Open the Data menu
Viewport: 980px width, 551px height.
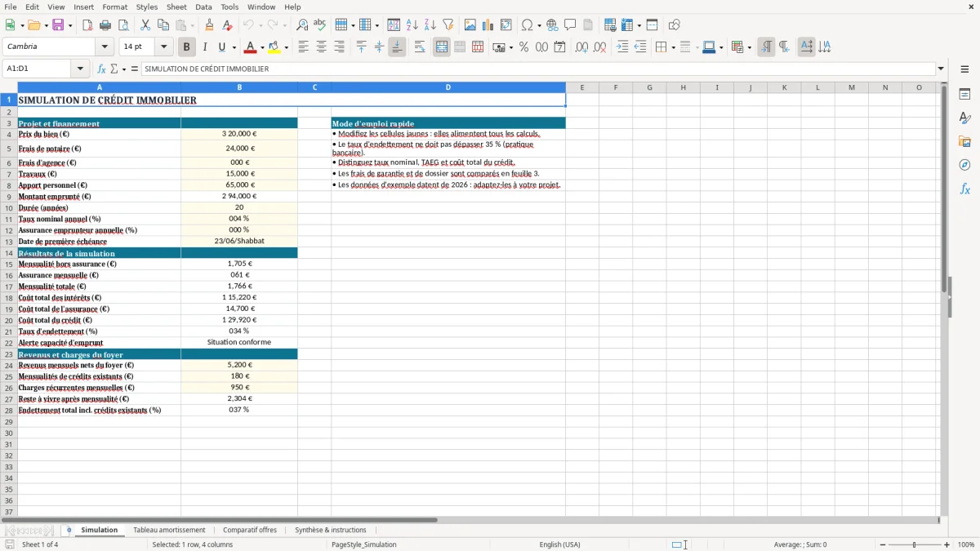203,7
